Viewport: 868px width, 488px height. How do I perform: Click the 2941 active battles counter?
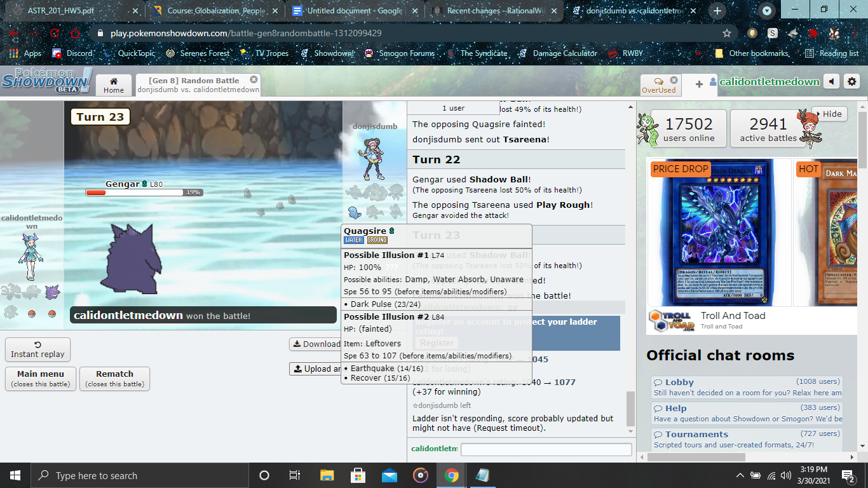point(768,129)
